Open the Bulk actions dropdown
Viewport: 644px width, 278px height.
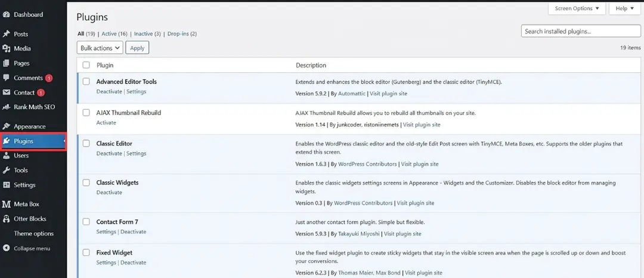pyautogui.click(x=100, y=48)
